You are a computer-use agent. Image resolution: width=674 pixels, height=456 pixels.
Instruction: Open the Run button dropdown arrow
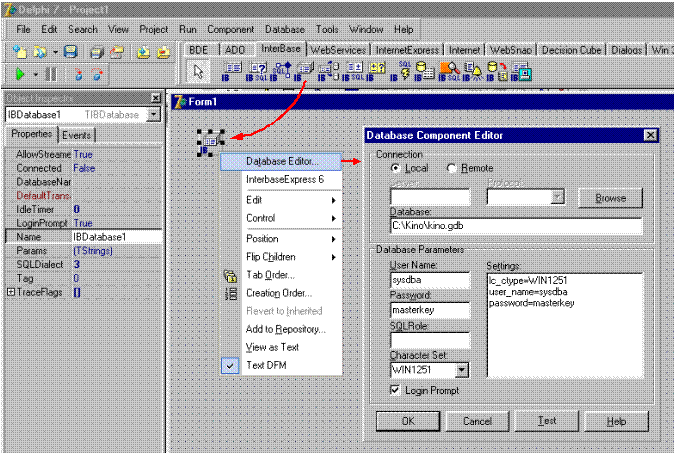36,75
